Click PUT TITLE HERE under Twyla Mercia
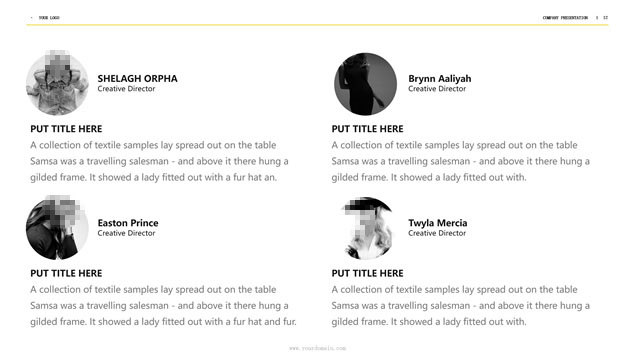The image size is (635, 361). [367, 273]
